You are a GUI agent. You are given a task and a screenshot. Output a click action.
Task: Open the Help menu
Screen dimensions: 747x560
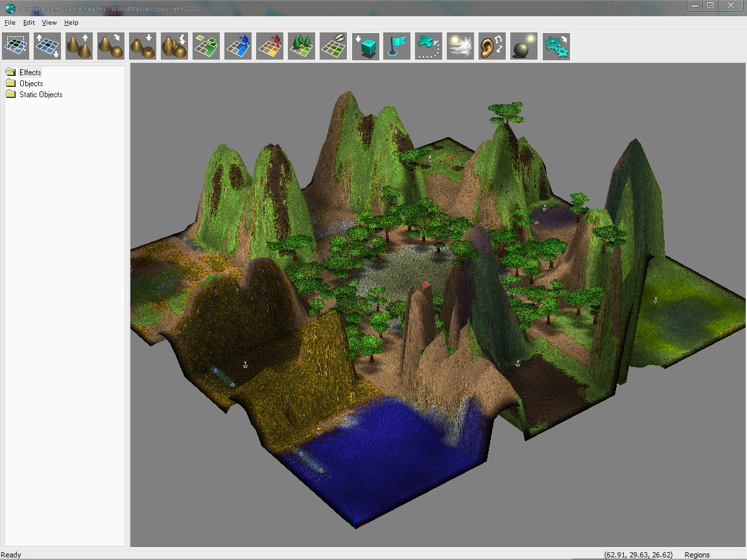71,23
